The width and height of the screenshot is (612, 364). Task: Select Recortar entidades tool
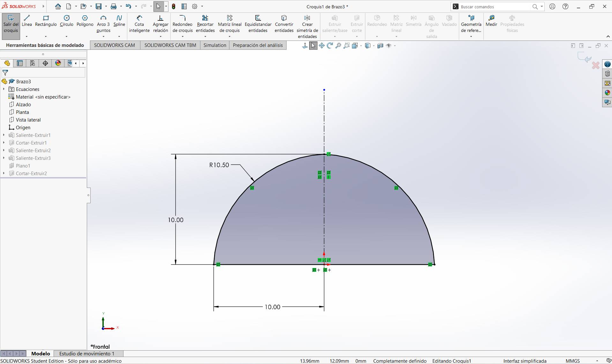205,24
